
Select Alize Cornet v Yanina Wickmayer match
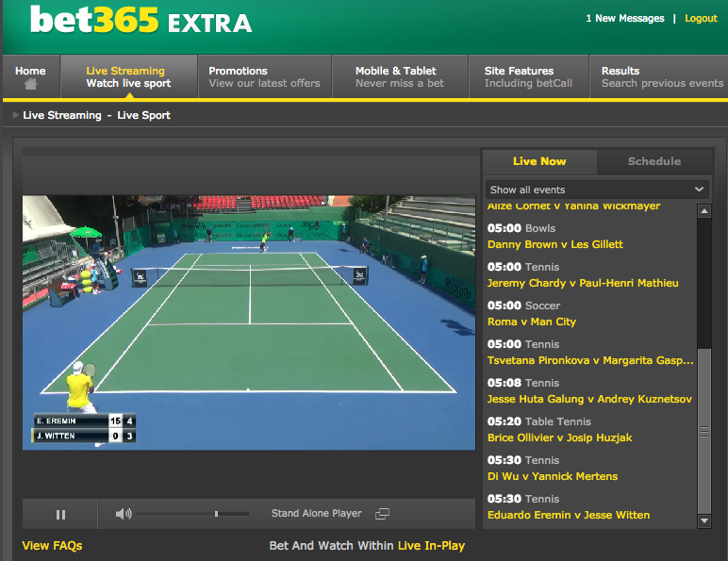pyautogui.click(x=573, y=206)
